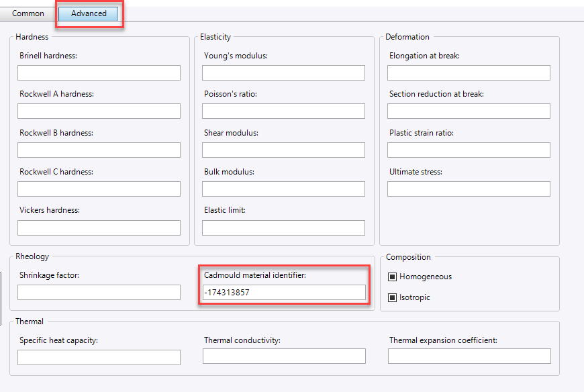
Task: Click the Brinell hardness input field
Action: click(99, 73)
